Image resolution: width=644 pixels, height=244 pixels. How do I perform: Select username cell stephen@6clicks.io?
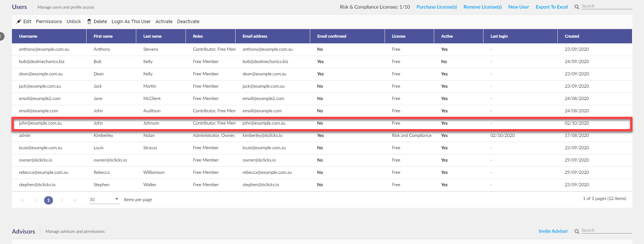point(37,185)
